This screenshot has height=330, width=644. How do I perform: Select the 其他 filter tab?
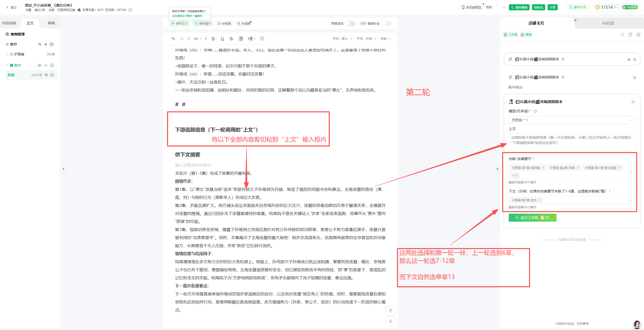(x=526, y=35)
